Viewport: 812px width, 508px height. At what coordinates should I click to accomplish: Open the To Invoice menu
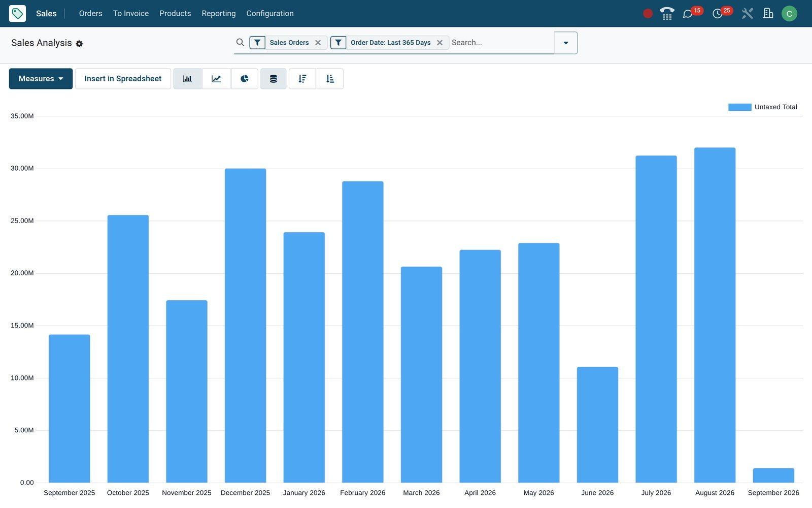[131, 13]
